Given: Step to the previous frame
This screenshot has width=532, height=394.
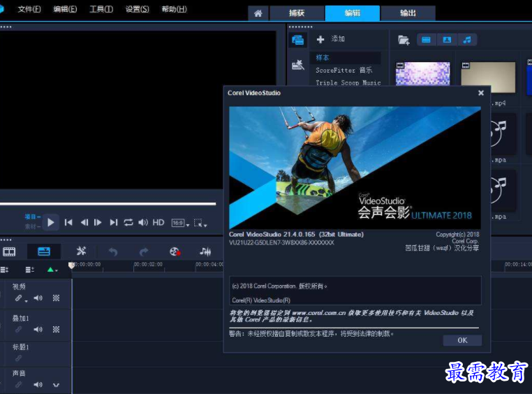Looking at the screenshot, I should click(x=84, y=223).
